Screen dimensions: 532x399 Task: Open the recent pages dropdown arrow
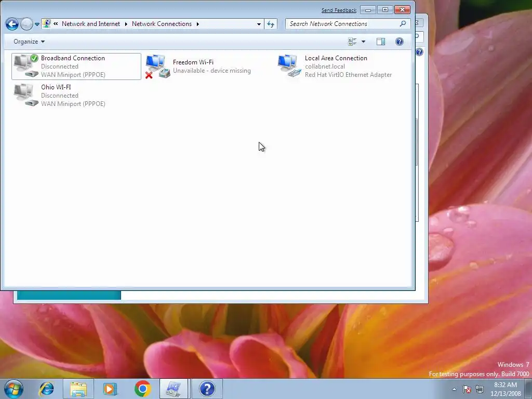coord(37,24)
